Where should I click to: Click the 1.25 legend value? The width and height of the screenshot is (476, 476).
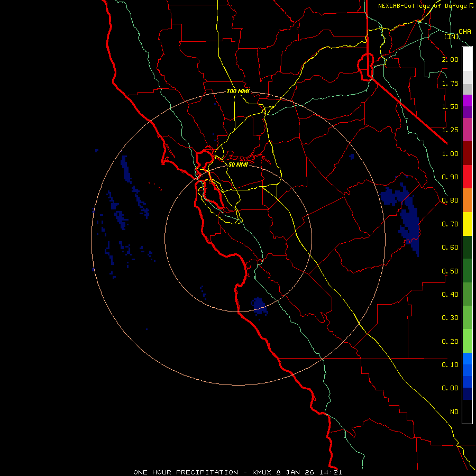click(450, 130)
